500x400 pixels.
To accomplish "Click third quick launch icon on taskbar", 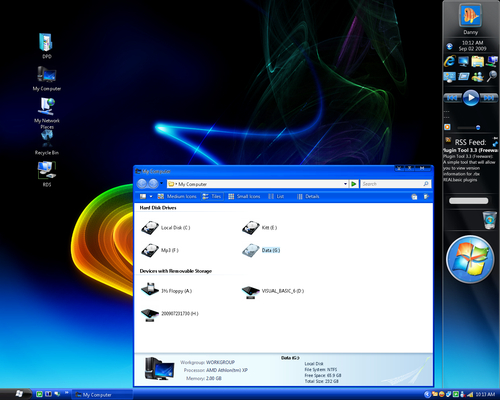I will pyautogui.click(x=57, y=394).
